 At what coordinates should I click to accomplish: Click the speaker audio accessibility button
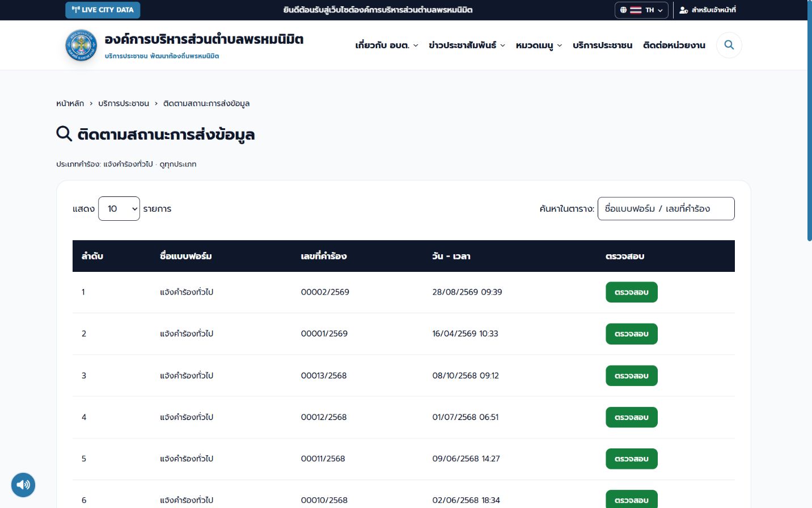pos(23,485)
